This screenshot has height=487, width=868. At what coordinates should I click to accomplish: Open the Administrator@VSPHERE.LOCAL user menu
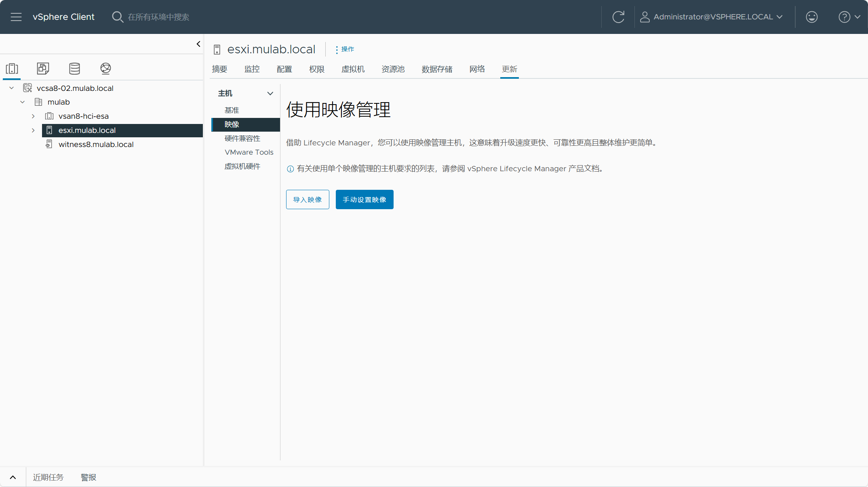pos(711,17)
